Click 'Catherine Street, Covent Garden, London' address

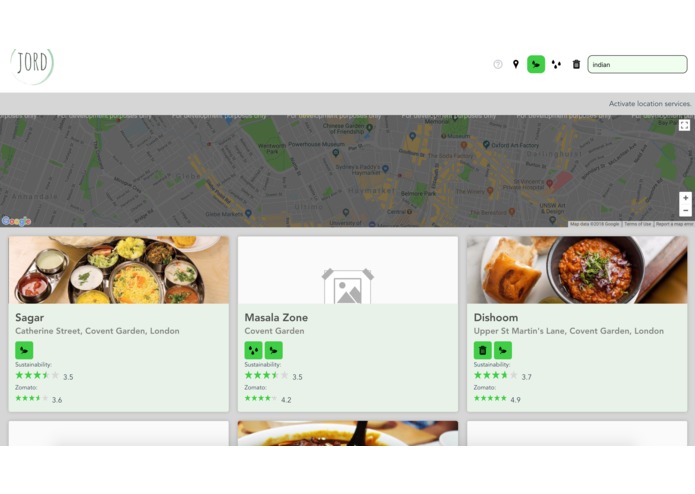pyautogui.click(x=97, y=331)
